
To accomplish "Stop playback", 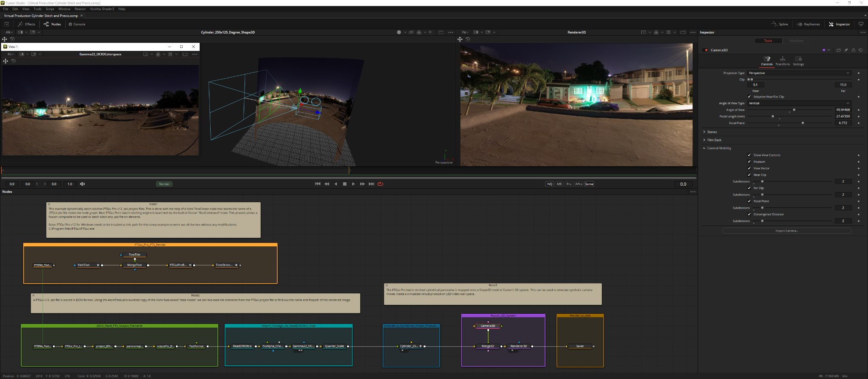I will pos(345,184).
